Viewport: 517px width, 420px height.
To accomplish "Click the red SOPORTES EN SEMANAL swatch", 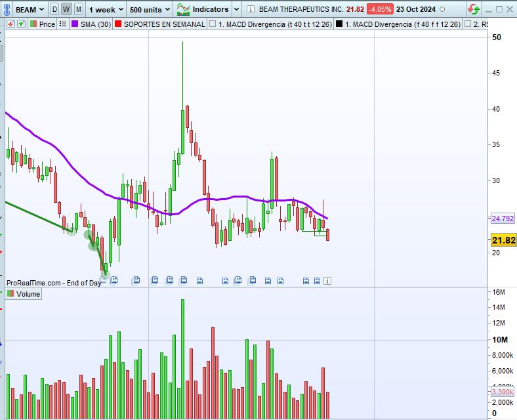I will [x=118, y=24].
